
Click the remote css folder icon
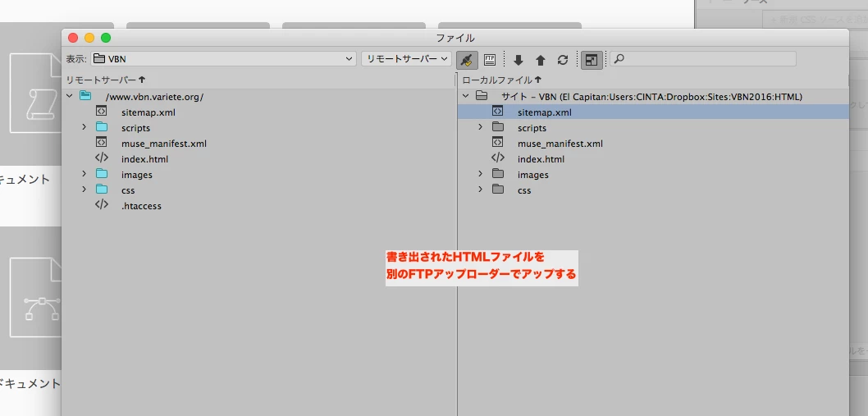[x=101, y=189]
